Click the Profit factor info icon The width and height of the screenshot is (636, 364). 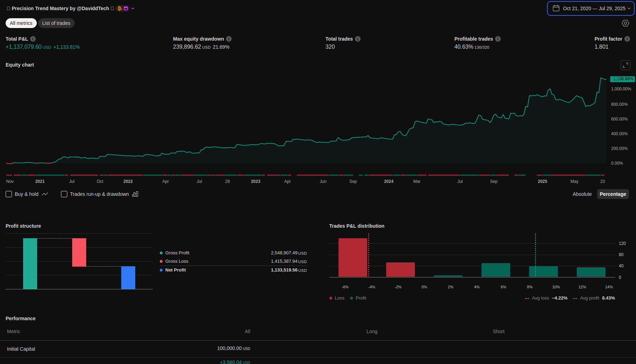tap(627, 39)
